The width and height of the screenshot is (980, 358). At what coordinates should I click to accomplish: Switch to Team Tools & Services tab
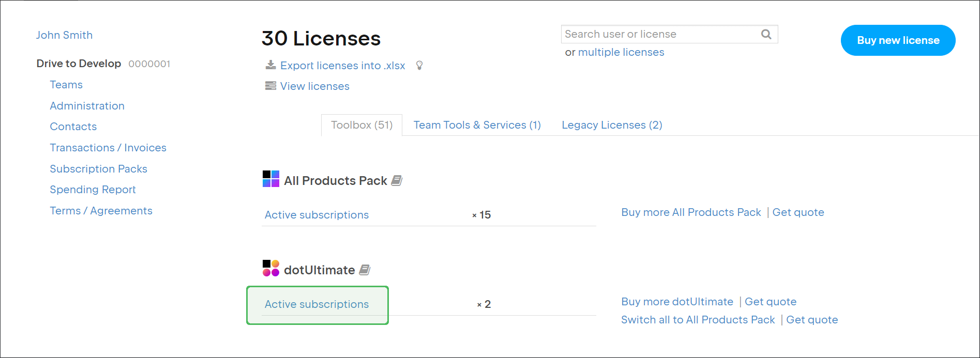(x=477, y=125)
